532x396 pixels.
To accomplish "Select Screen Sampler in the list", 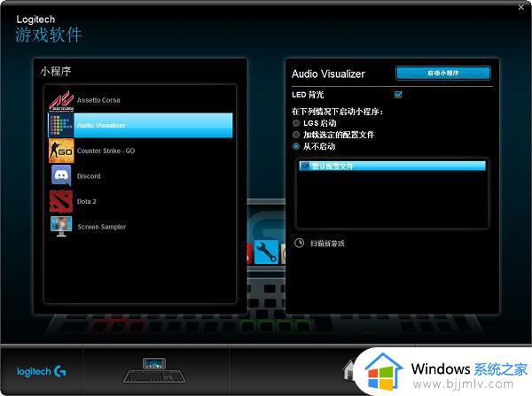I will click(140, 227).
